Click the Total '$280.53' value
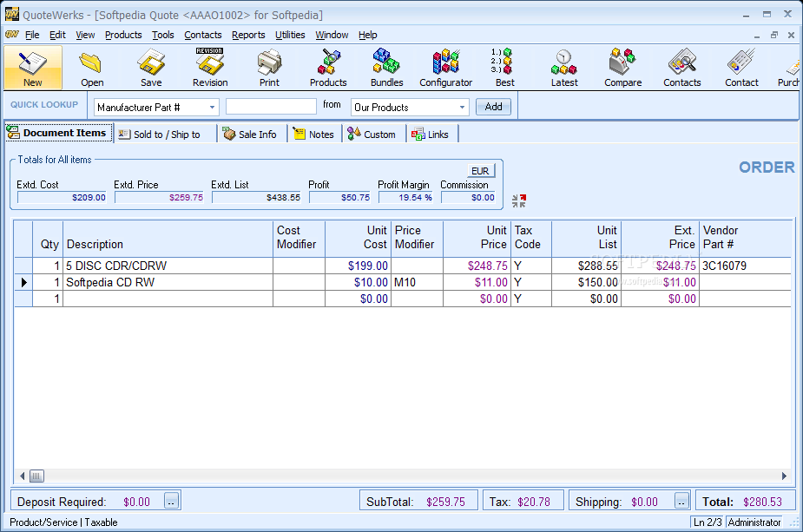 (762, 502)
